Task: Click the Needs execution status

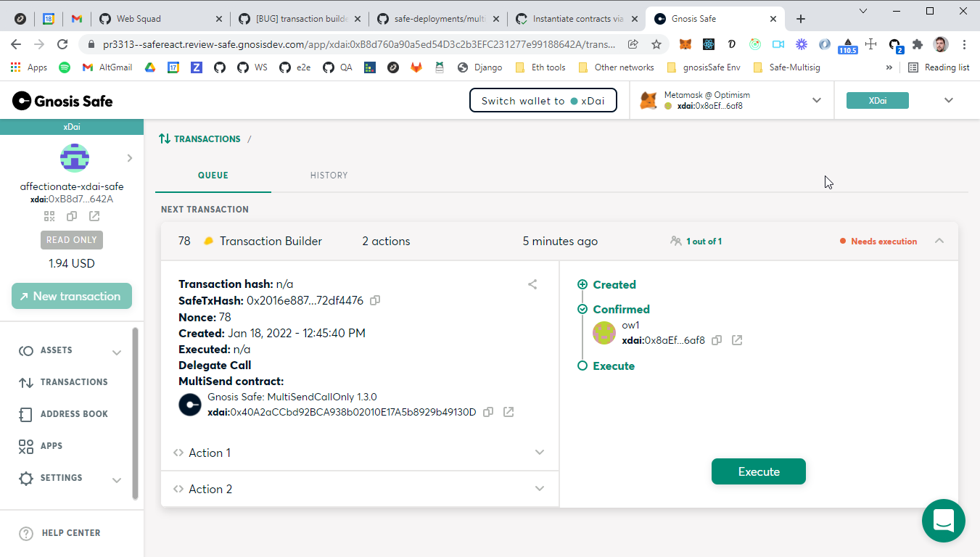Action: [x=878, y=242]
